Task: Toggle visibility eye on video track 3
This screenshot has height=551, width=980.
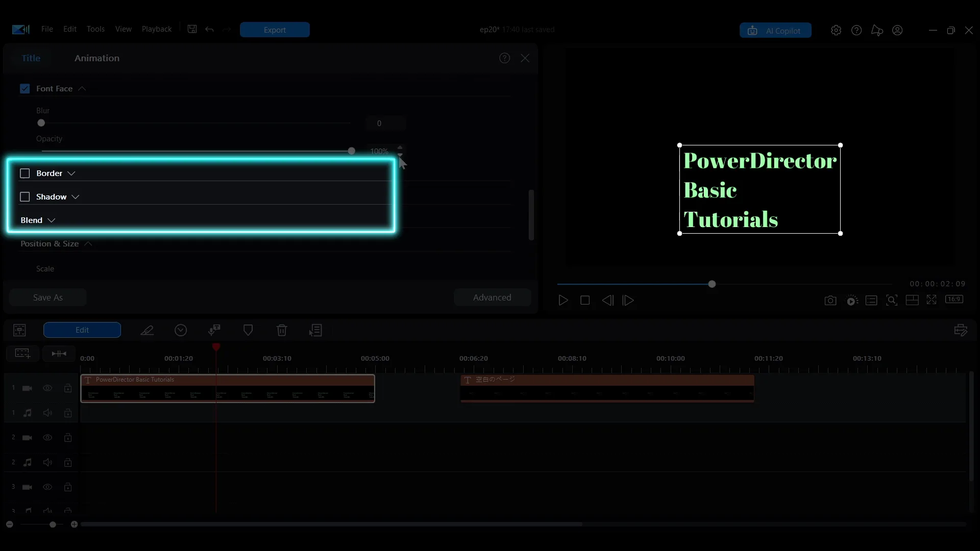Action: [x=47, y=487]
